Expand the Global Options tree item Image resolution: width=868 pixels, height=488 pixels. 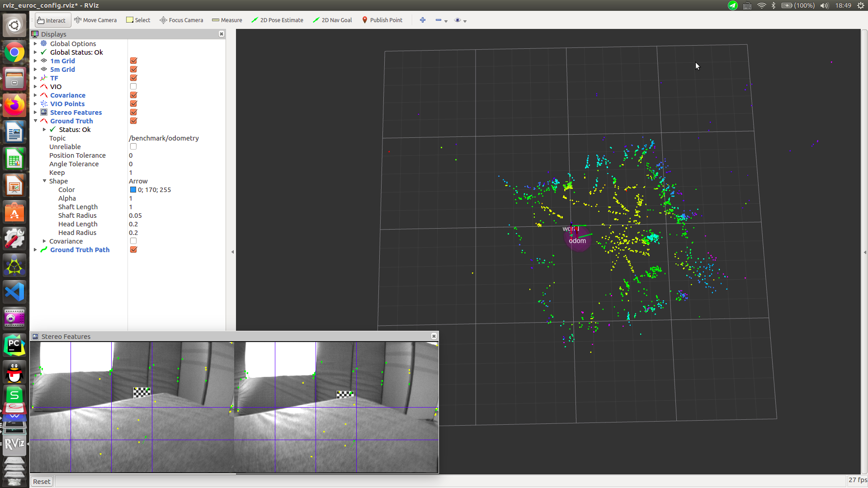coord(35,43)
